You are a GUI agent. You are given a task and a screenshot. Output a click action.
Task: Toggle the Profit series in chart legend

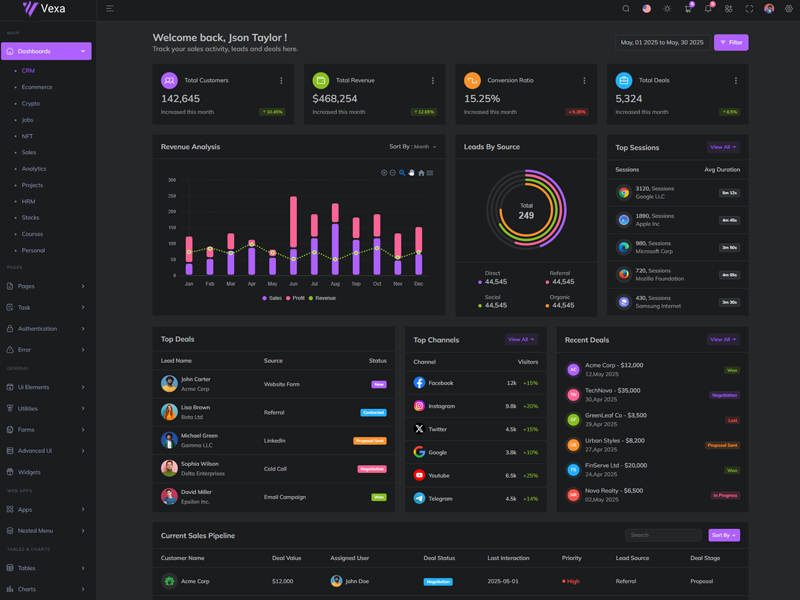pyautogui.click(x=296, y=298)
